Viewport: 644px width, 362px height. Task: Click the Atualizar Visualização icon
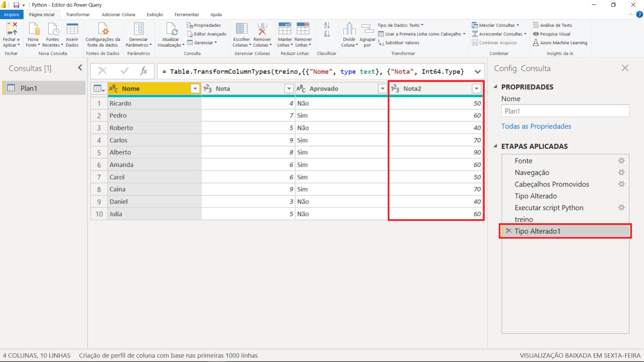point(171,29)
